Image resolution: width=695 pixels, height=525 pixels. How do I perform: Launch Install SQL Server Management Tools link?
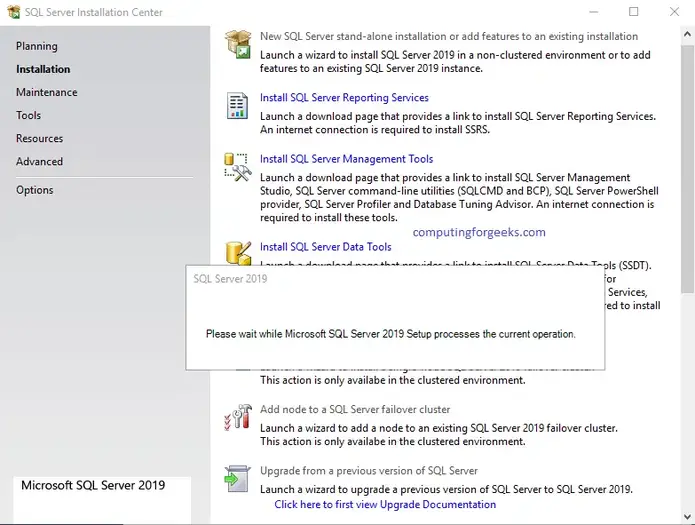point(346,159)
